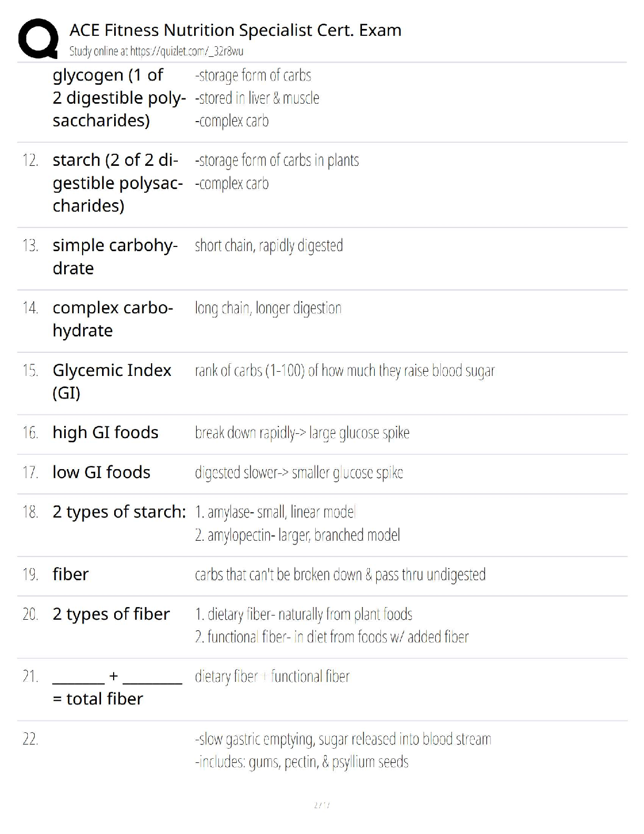Viewport: 644px width, 834px height.
Task: Click the '= total fiber' term text
Action: (98, 699)
